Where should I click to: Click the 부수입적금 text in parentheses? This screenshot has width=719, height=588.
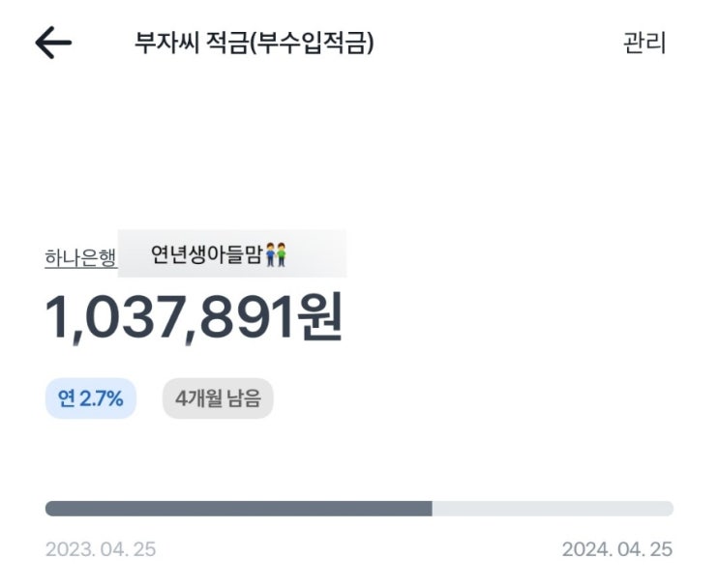click(312, 44)
